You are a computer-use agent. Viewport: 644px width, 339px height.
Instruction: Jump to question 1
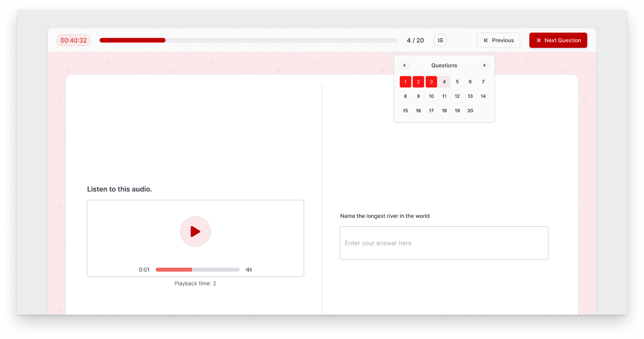coord(405,82)
